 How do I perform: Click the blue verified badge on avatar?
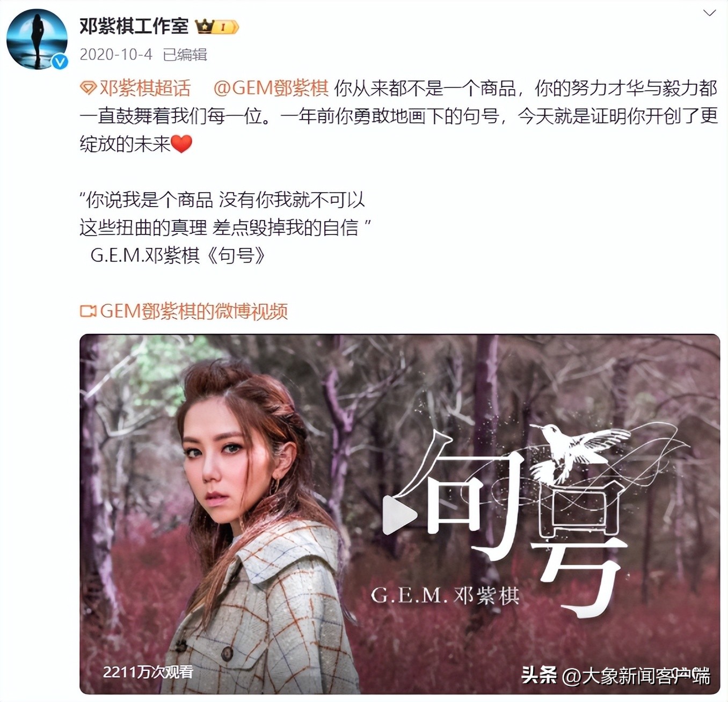60,62
